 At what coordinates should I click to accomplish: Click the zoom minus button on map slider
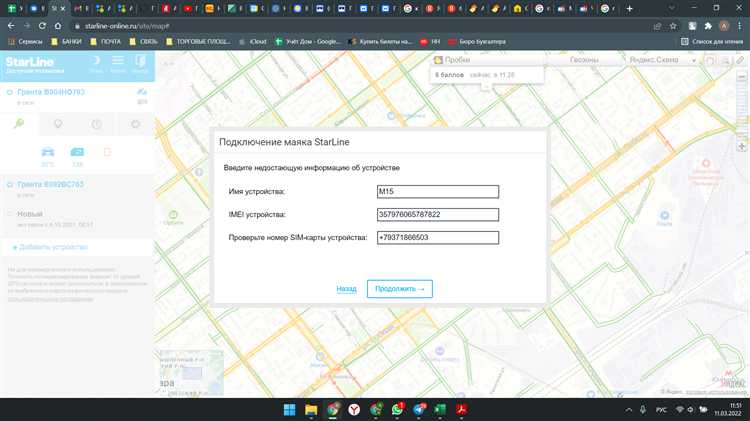coord(742,77)
